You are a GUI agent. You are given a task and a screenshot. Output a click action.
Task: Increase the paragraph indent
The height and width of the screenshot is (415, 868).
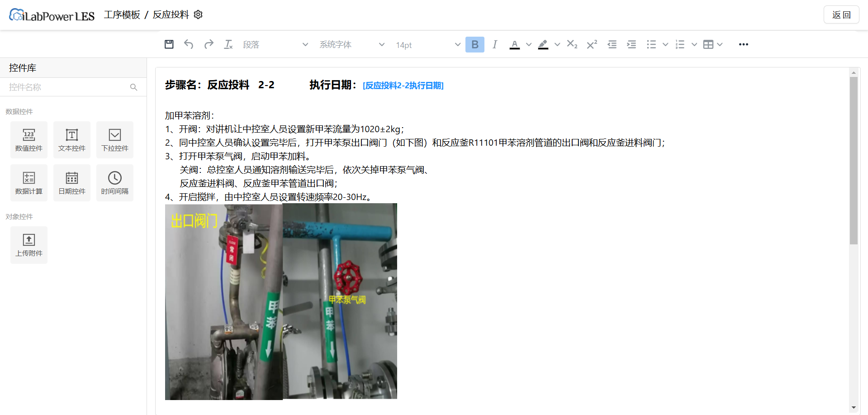[631, 44]
